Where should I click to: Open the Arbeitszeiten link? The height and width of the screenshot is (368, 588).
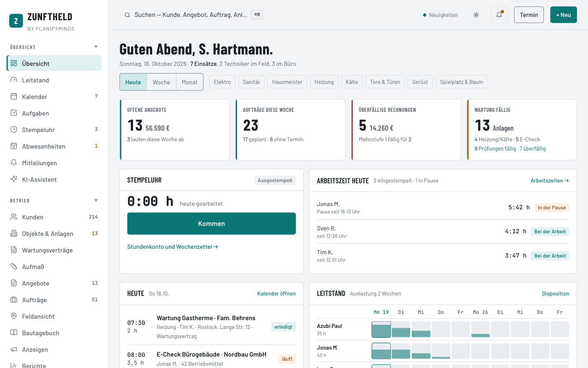(550, 181)
